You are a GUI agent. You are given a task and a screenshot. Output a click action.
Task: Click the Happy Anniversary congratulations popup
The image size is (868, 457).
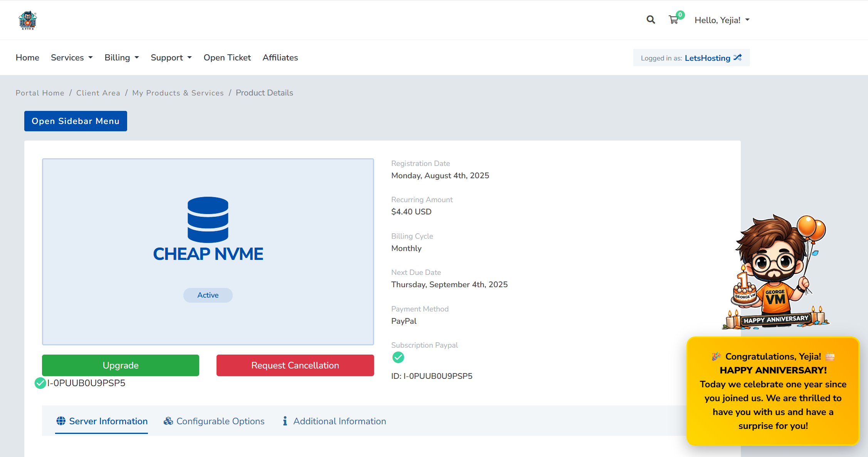[x=773, y=391]
